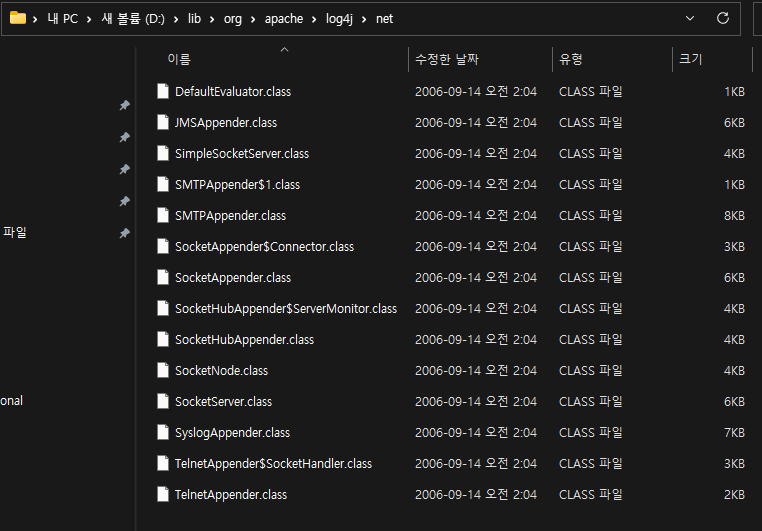Select JMSAppender.class file icon
The height and width of the screenshot is (531, 762).
coord(163,122)
